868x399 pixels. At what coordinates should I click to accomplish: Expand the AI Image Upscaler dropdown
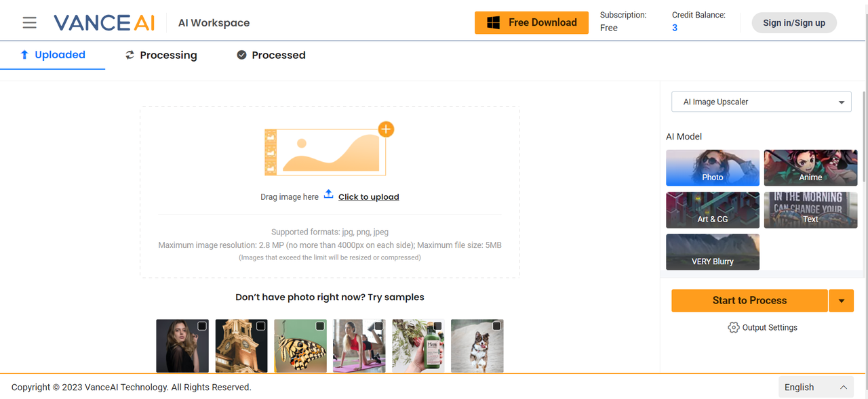click(761, 102)
